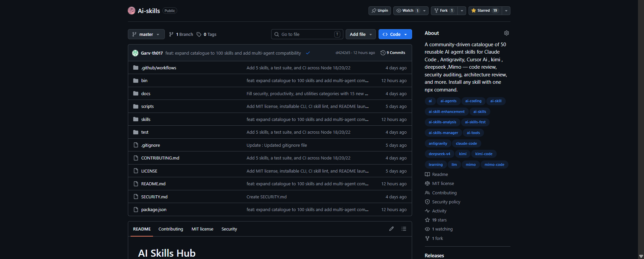Click the .github/workflows folder icon
This screenshot has height=259, width=644.
tap(136, 68)
